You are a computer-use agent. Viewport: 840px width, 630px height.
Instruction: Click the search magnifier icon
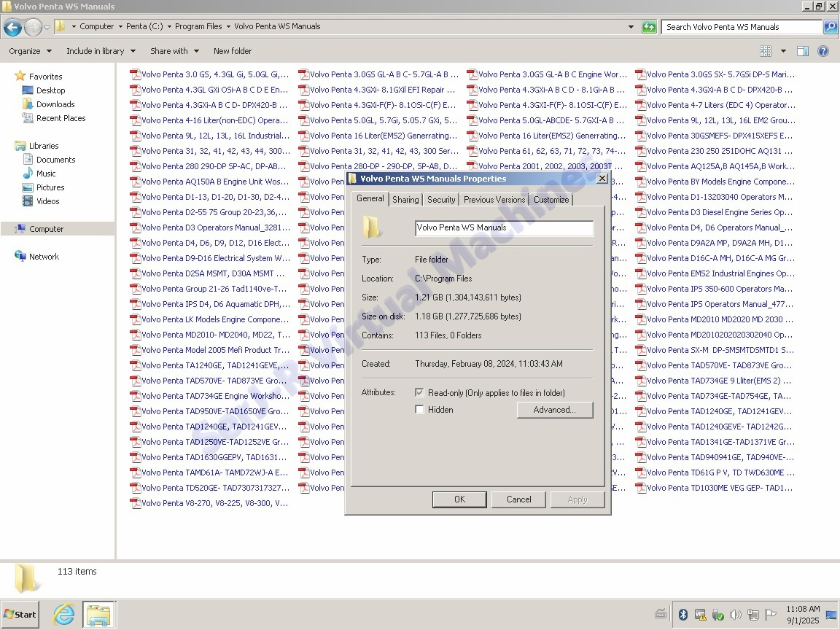click(830, 27)
